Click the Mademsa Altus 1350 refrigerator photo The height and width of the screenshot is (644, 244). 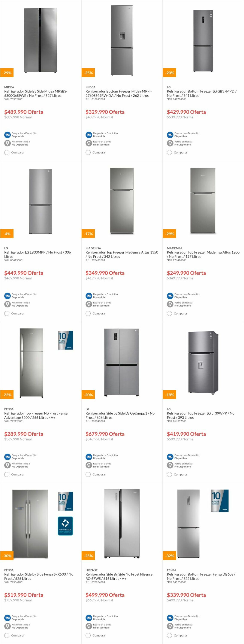[x=122, y=201]
